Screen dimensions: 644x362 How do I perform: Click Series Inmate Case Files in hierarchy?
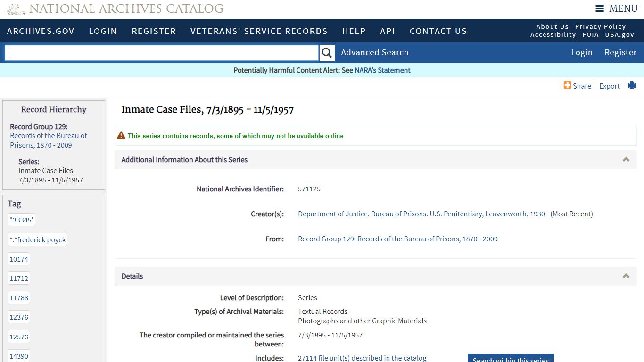tap(51, 175)
